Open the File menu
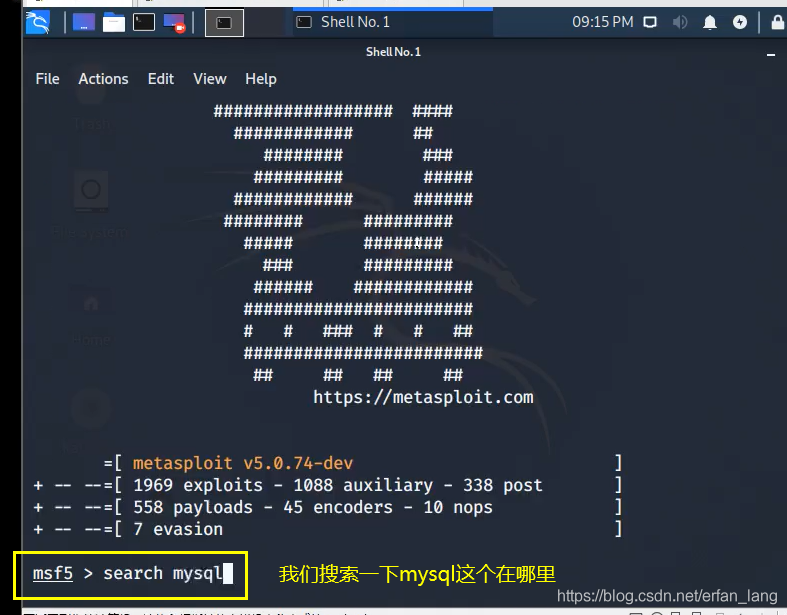This screenshot has width=787, height=615. (48, 79)
